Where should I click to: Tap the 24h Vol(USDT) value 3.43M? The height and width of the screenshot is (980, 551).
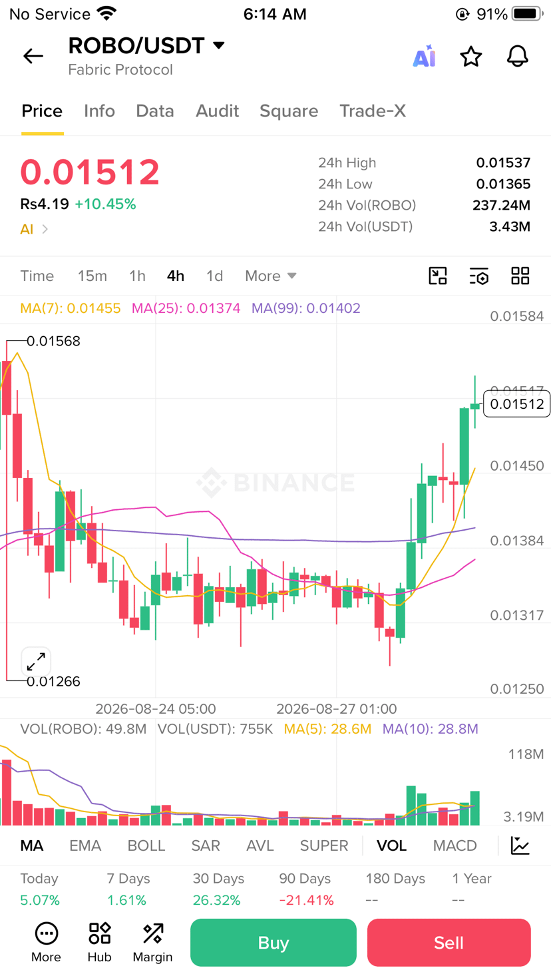pos(510,226)
